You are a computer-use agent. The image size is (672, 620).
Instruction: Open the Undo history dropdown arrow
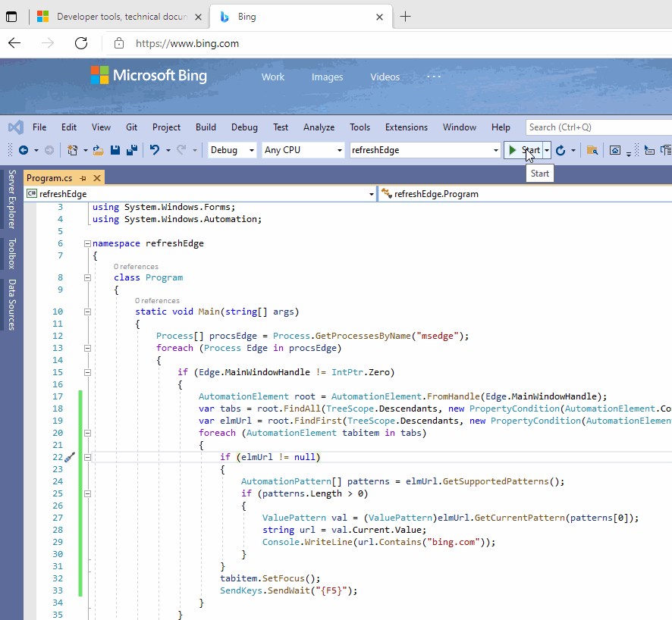[x=168, y=150]
